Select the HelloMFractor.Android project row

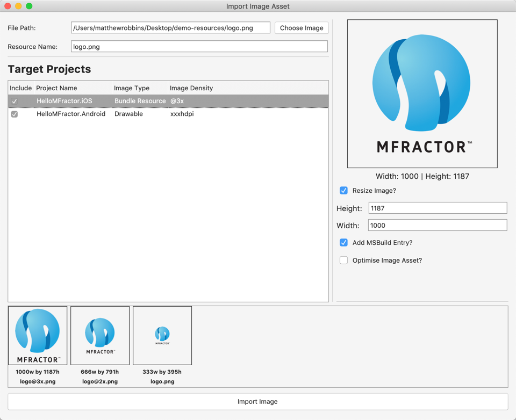(x=168, y=114)
